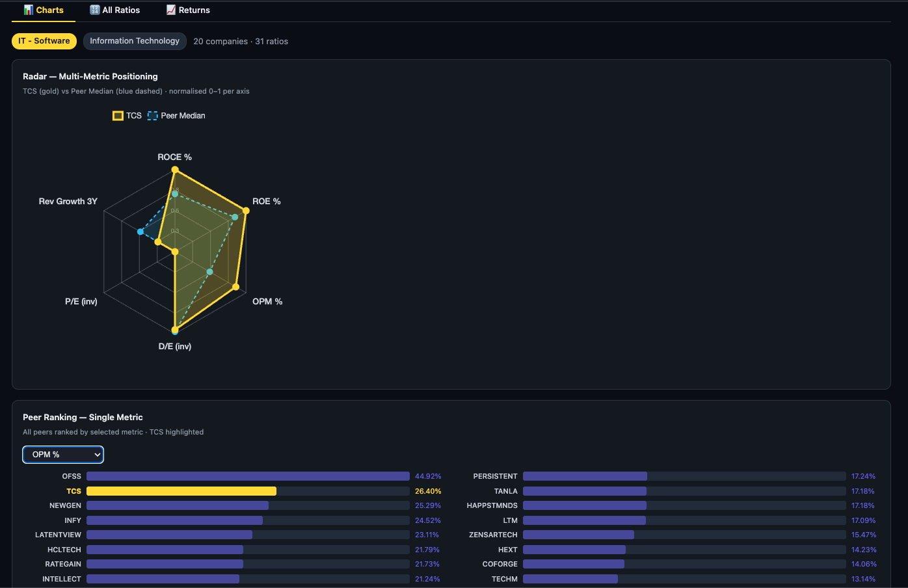Switch to the All Ratios tab

click(x=115, y=10)
